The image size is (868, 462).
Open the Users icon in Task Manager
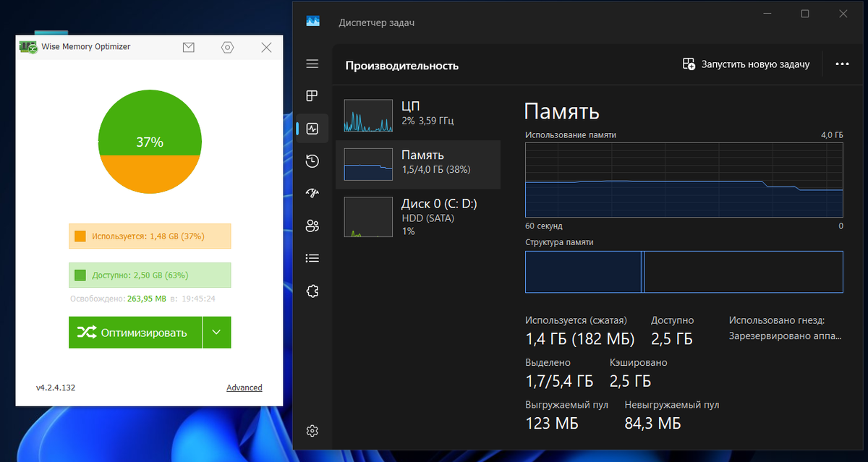312,226
